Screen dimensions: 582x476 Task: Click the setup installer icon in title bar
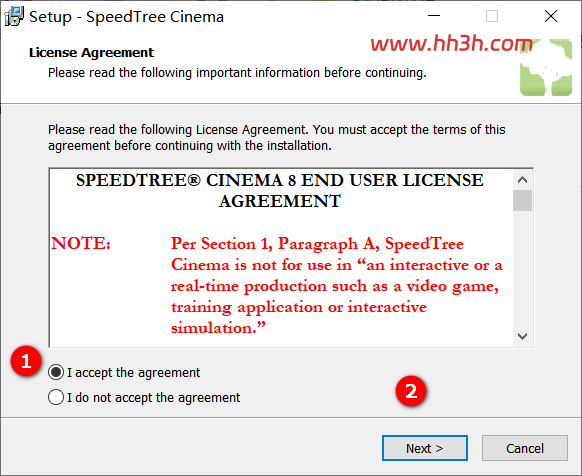pyautogui.click(x=14, y=17)
